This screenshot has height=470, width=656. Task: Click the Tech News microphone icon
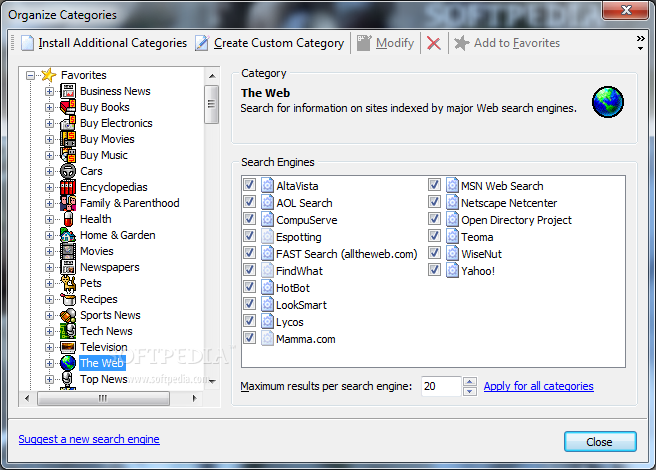(68, 331)
